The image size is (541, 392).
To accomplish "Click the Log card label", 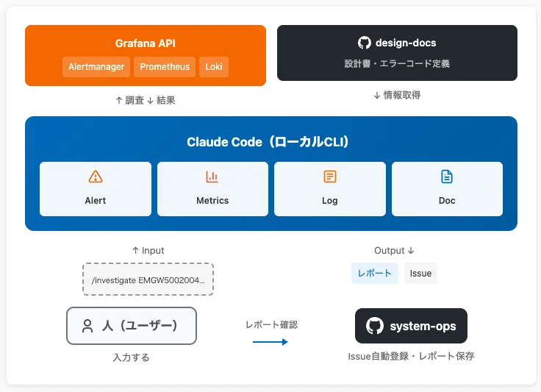I will click(x=330, y=201).
